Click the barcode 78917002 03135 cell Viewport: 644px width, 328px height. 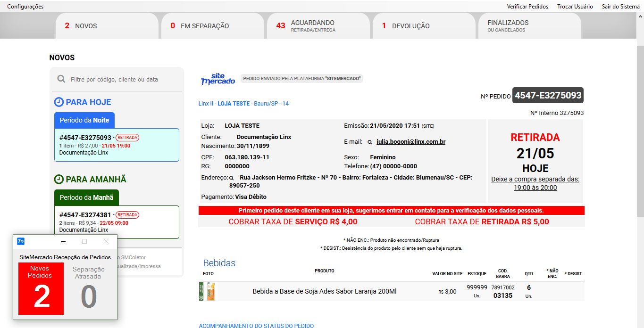pyautogui.click(x=503, y=291)
